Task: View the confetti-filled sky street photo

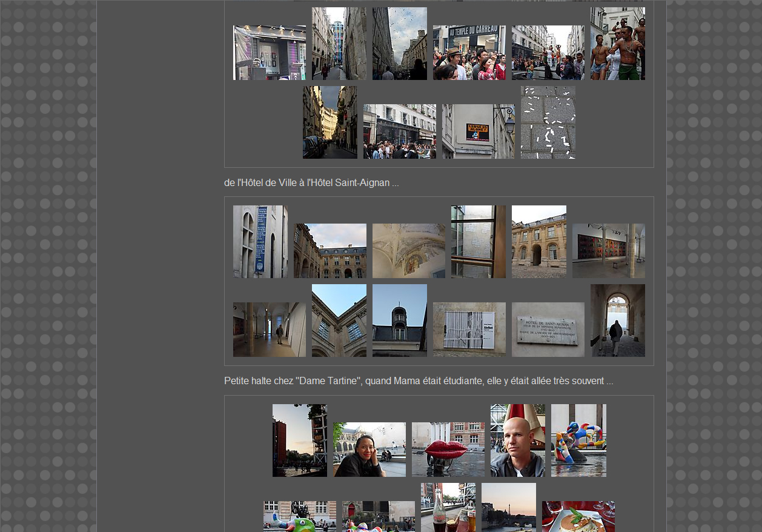Action: pyautogui.click(x=399, y=44)
